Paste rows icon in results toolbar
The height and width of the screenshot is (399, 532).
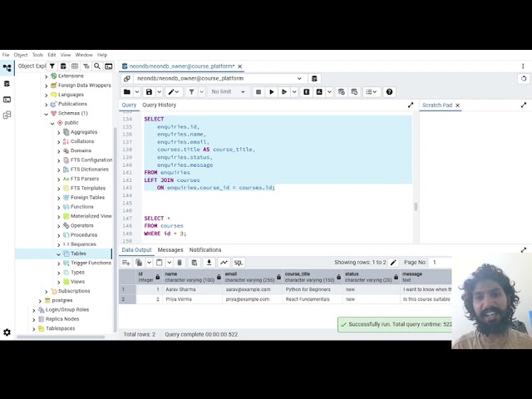coord(159,263)
